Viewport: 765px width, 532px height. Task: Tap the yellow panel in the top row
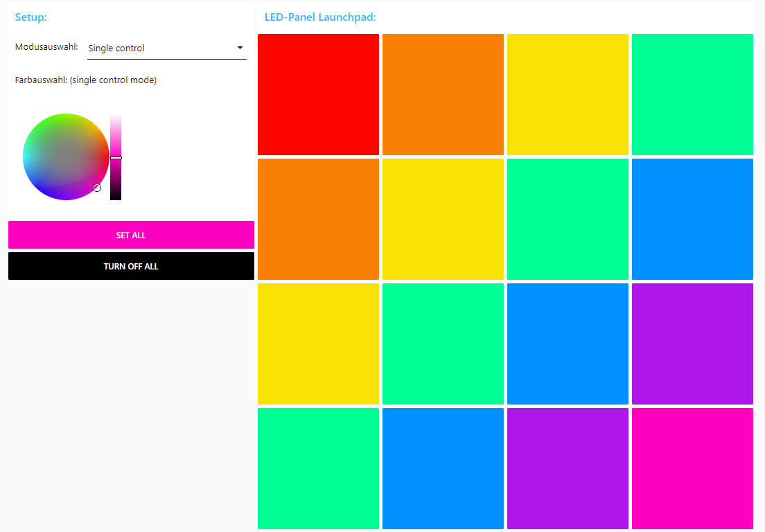point(568,94)
